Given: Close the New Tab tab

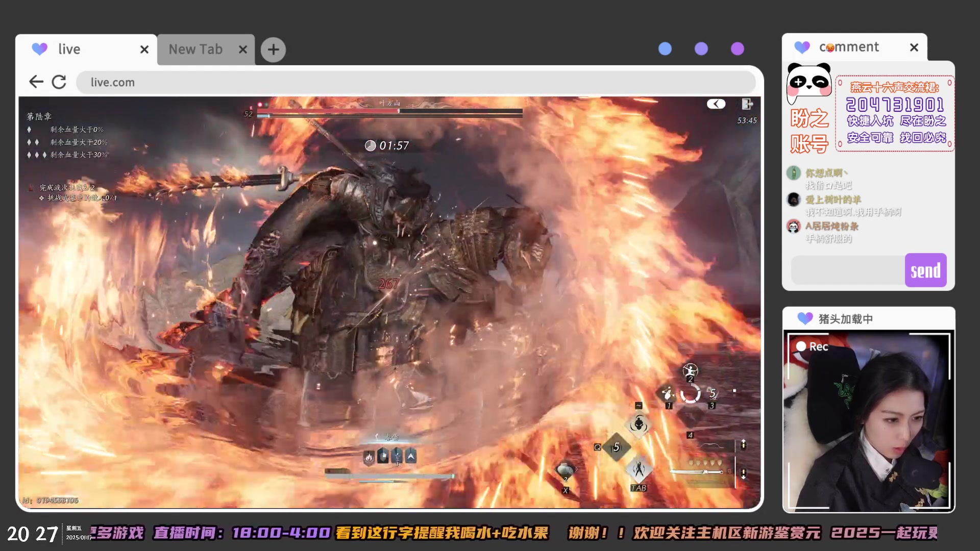Looking at the screenshot, I should coord(243,49).
